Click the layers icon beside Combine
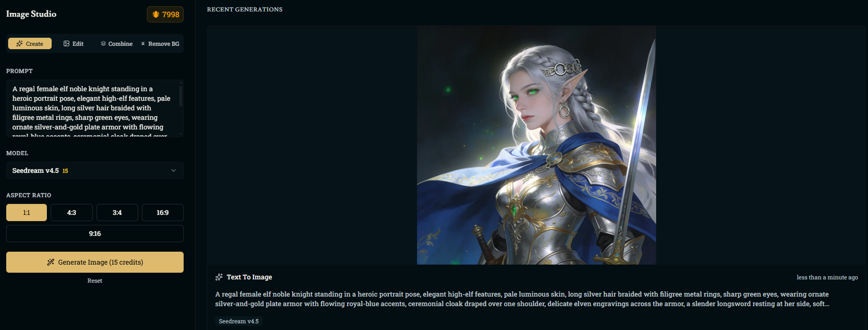 click(103, 43)
